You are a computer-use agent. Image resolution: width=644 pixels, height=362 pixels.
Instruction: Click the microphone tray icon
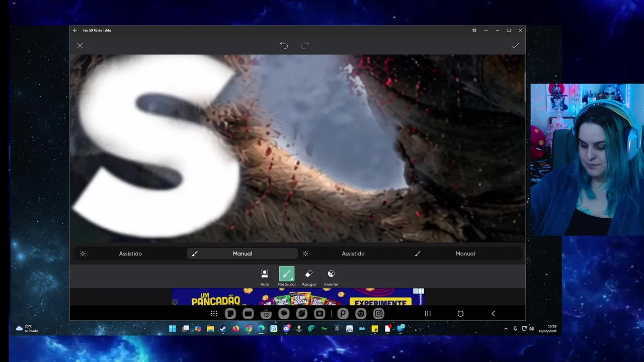point(515,329)
